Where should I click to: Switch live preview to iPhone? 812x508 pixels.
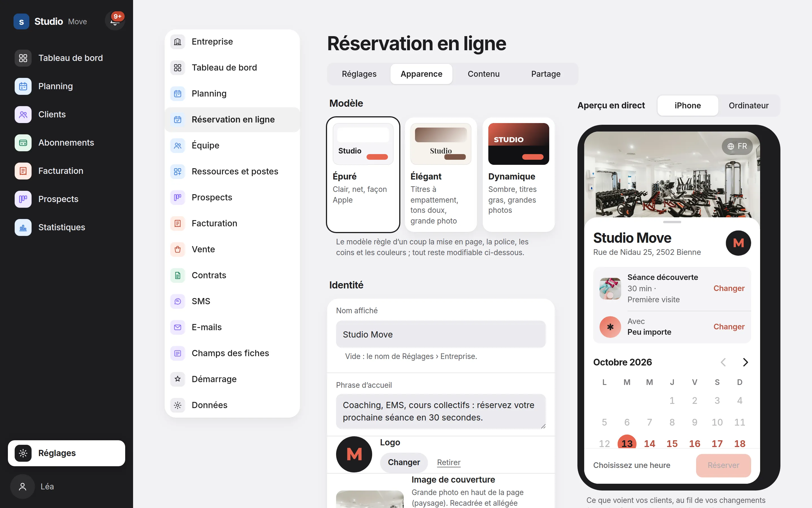(x=687, y=106)
